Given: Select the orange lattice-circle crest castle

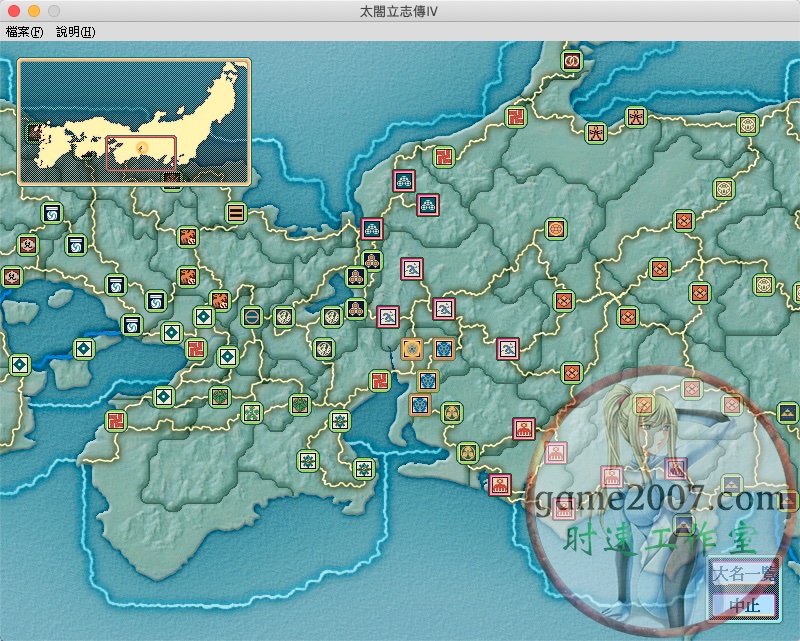Looking at the screenshot, I should pos(556,229).
